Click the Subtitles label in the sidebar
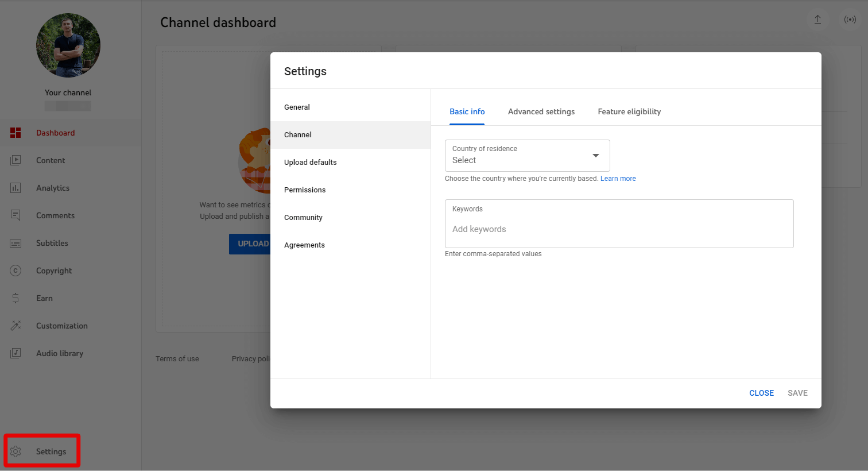The image size is (868, 471). pos(52,243)
